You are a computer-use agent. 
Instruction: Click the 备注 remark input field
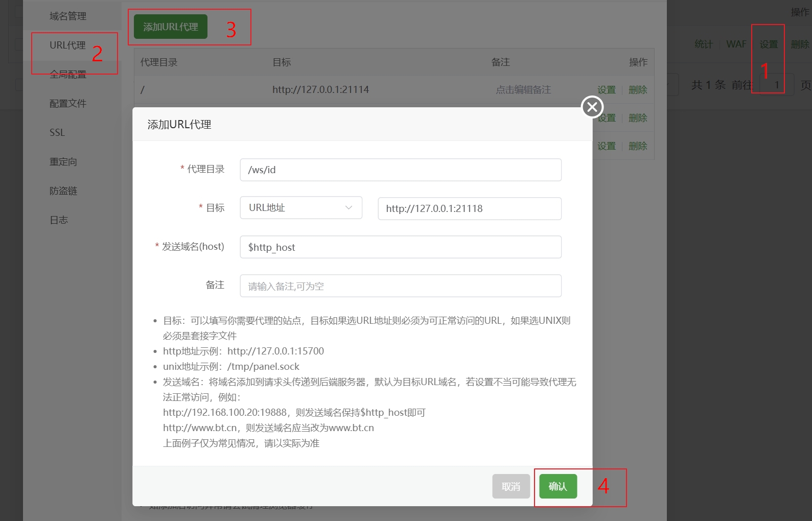coord(401,286)
